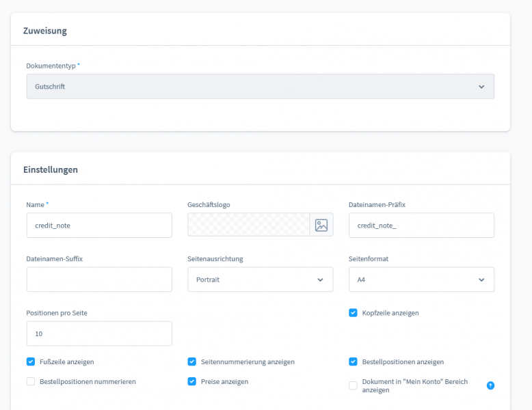Open the Dokumententyp dropdown showing Gutschrift

click(x=260, y=87)
